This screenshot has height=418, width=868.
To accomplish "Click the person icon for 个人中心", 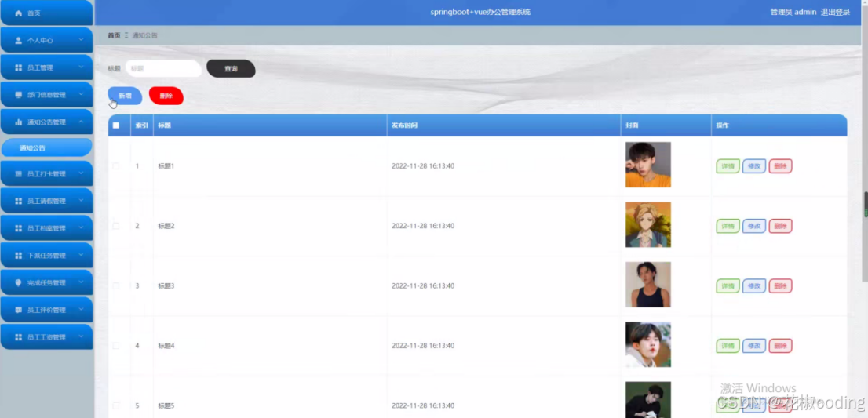I will [18, 40].
